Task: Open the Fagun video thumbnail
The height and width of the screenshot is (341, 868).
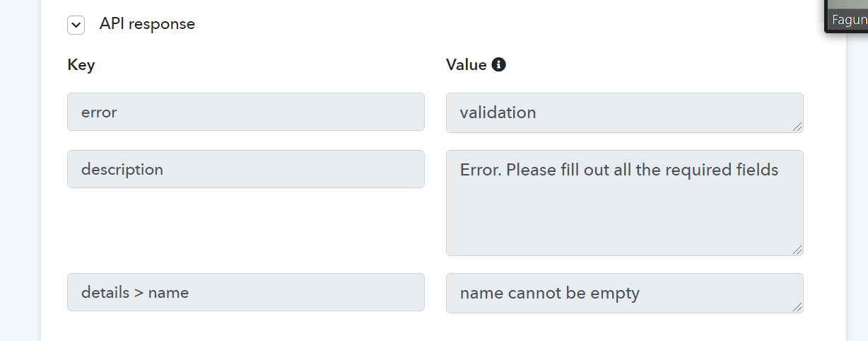Action: pos(847,16)
